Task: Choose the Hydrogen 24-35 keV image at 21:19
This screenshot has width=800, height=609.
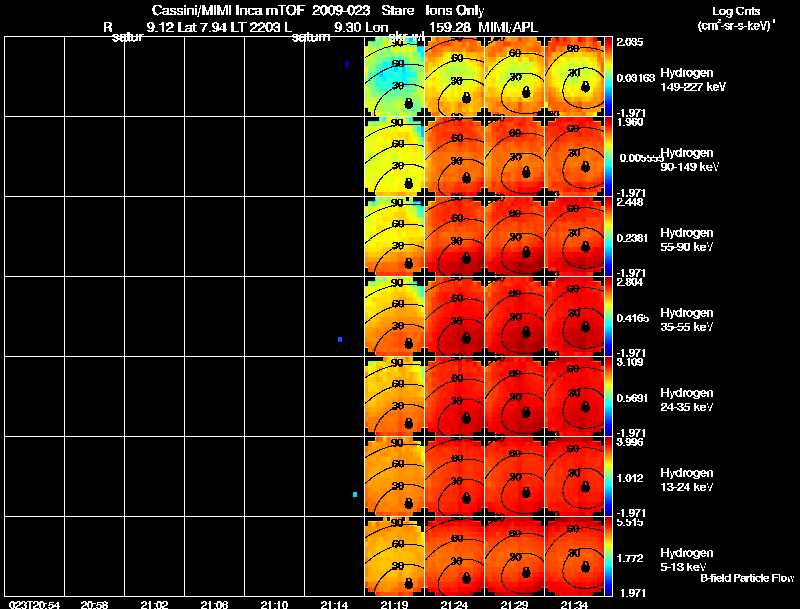Action: pyautogui.click(x=394, y=396)
